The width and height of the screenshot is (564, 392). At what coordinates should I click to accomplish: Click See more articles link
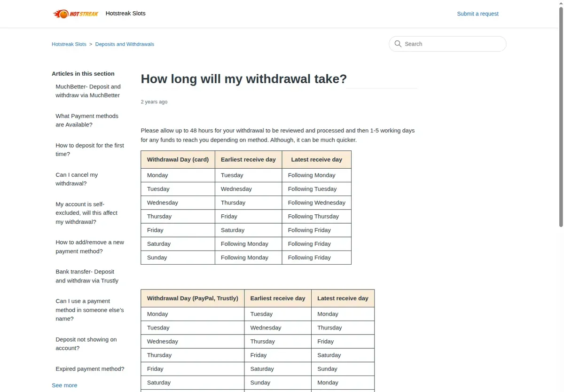pyautogui.click(x=64, y=385)
